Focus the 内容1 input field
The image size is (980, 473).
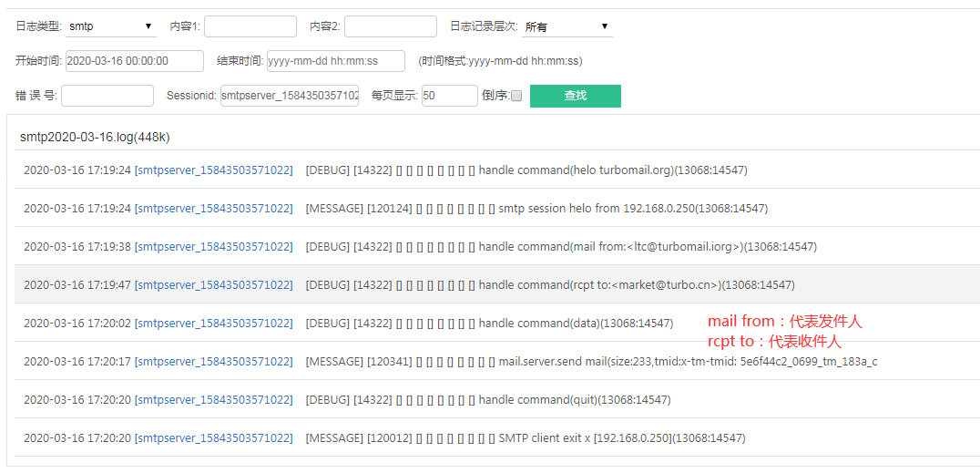pyautogui.click(x=250, y=26)
